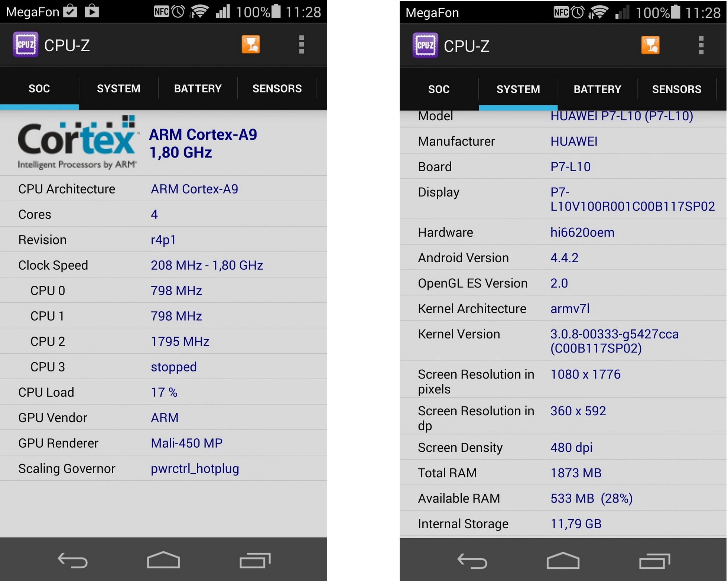This screenshot has width=728, height=581.
Task: Tap Home navigation button on left phone
Action: [x=163, y=560]
